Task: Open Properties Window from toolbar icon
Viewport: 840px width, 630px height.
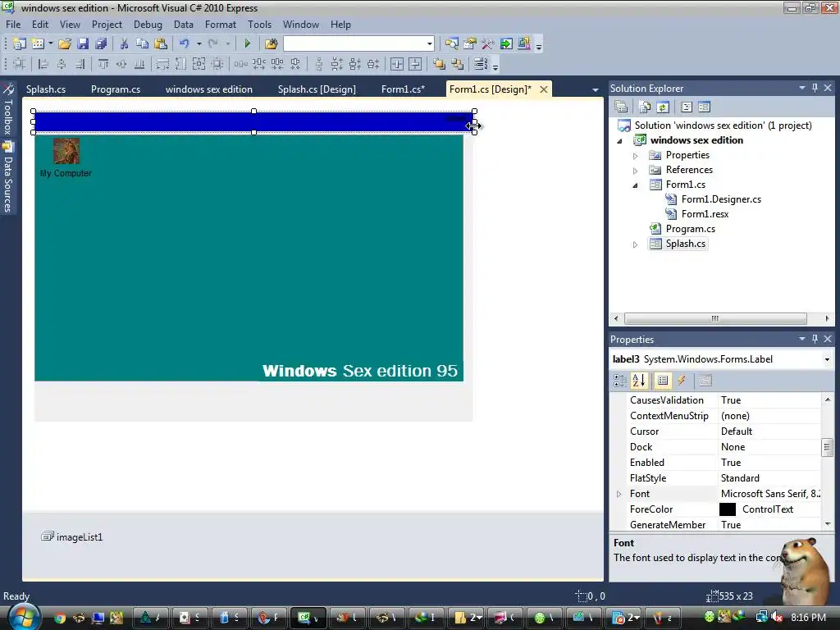Action: [x=470, y=43]
